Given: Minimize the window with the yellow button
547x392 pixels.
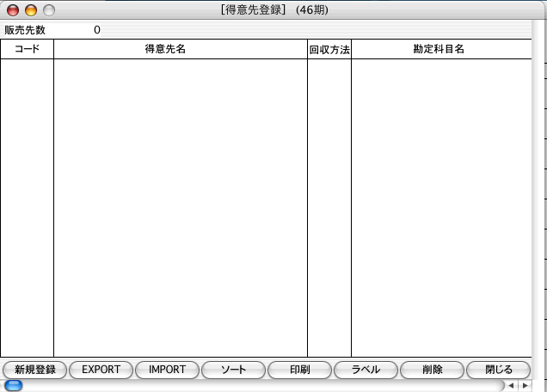Looking at the screenshot, I should pos(31,11).
